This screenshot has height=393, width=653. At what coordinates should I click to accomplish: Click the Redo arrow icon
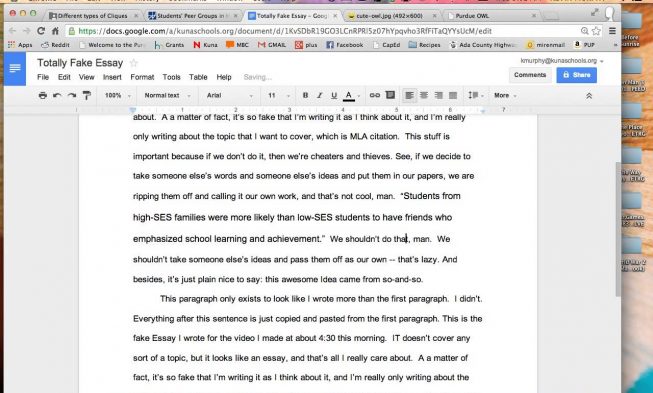[72, 95]
